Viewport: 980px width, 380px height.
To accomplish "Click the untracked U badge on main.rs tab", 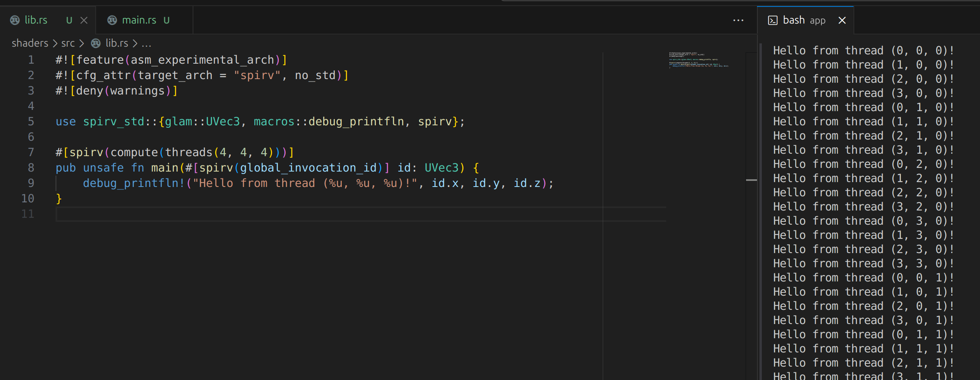I will click(167, 20).
